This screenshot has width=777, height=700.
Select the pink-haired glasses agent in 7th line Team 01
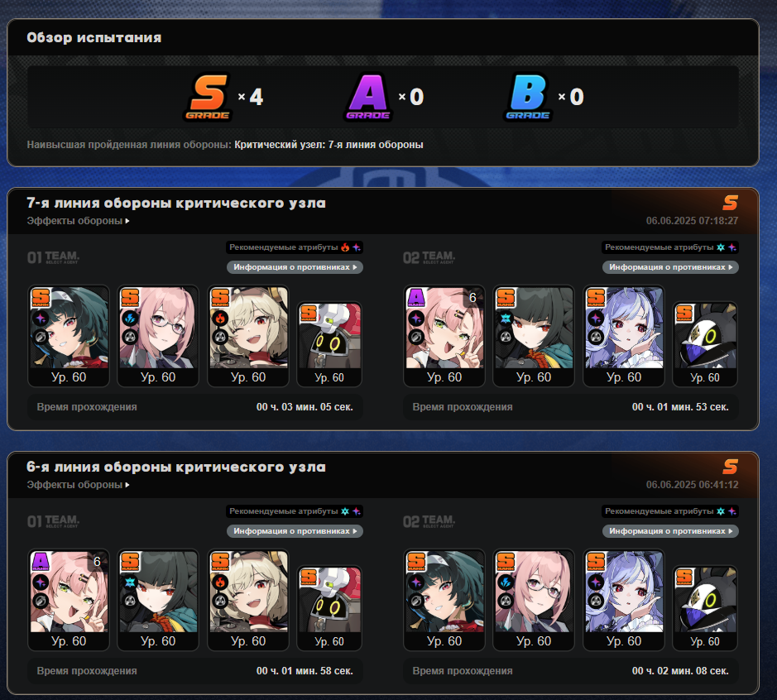pyautogui.click(x=158, y=336)
